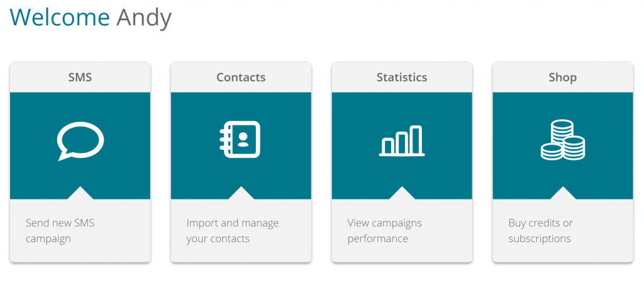Click "Send new SMS campaign" text
The width and height of the screenshot is (644, 290).
point(60,231)
